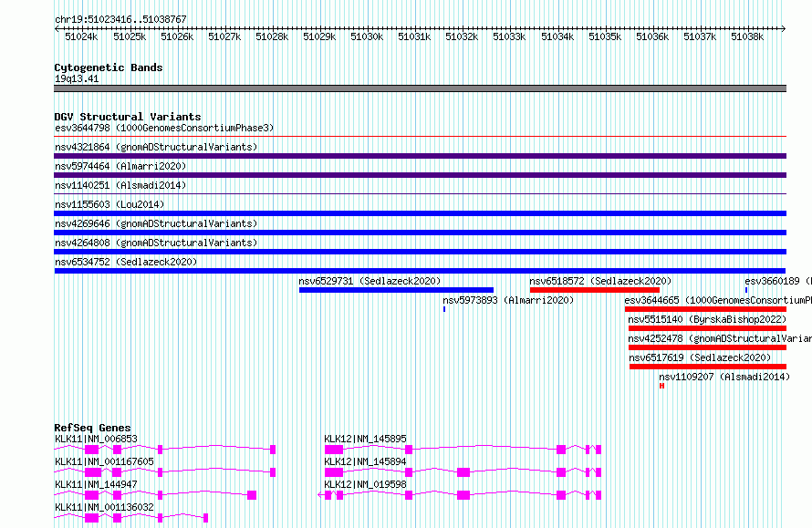Select the nsv4321864 gnomAD purple bar
Viewport: 812px width, 528px height.
pyautogui.click(x=420, y=156)
